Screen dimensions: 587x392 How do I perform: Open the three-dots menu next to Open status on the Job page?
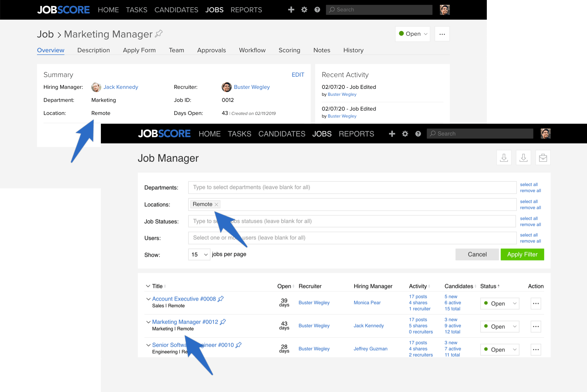[442, 34]
